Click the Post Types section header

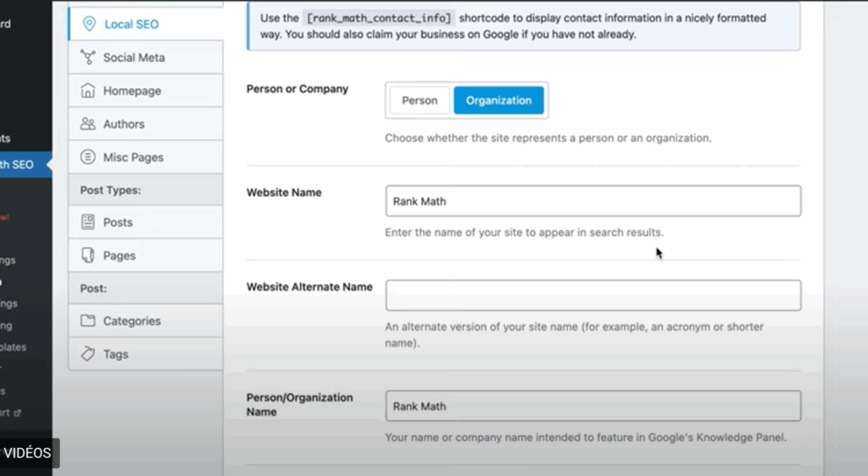pyautogui.click(x=146, y=190)
